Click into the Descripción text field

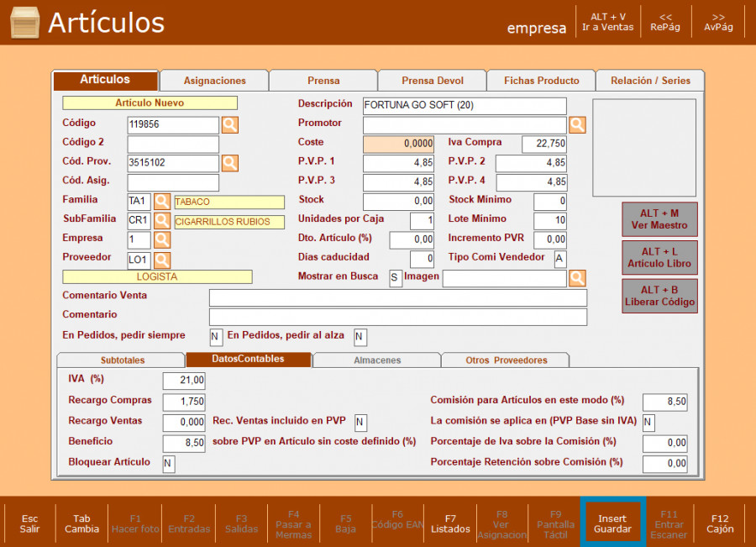465,106
